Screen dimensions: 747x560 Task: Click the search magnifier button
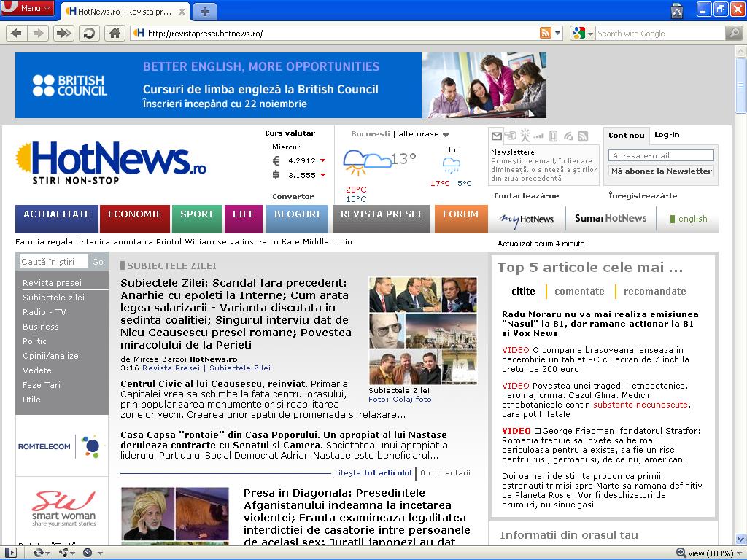(734, 34)
